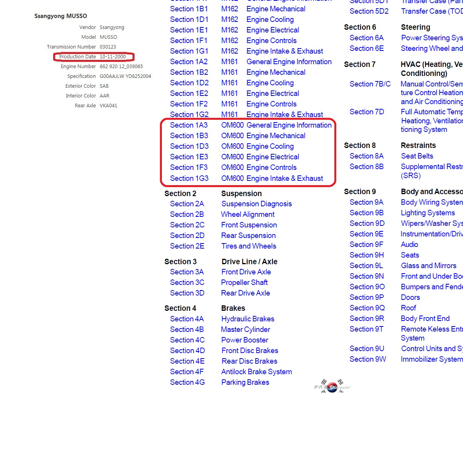
Task: Open Section 1D3 OM600 Engine Cooling
Action: (189, 146)
